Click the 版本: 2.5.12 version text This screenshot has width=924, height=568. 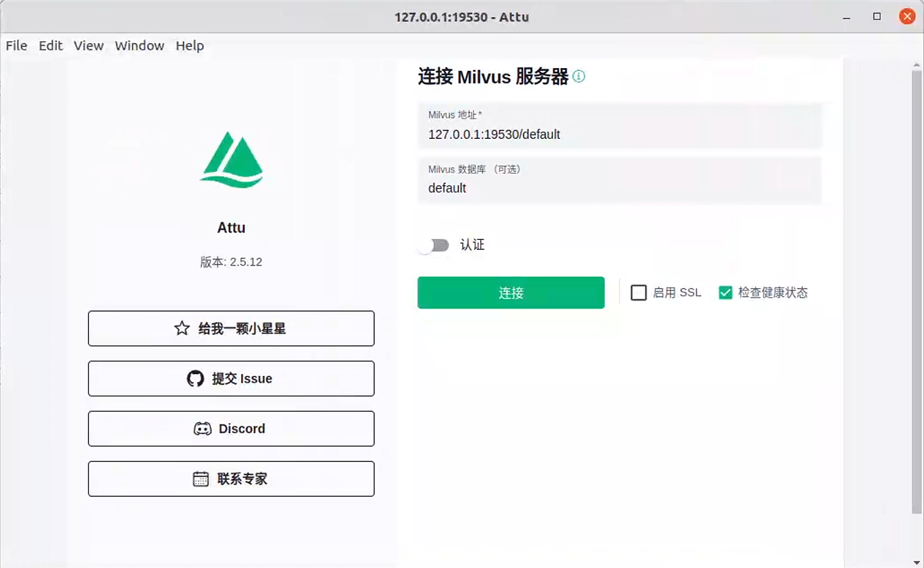[231, 262]
